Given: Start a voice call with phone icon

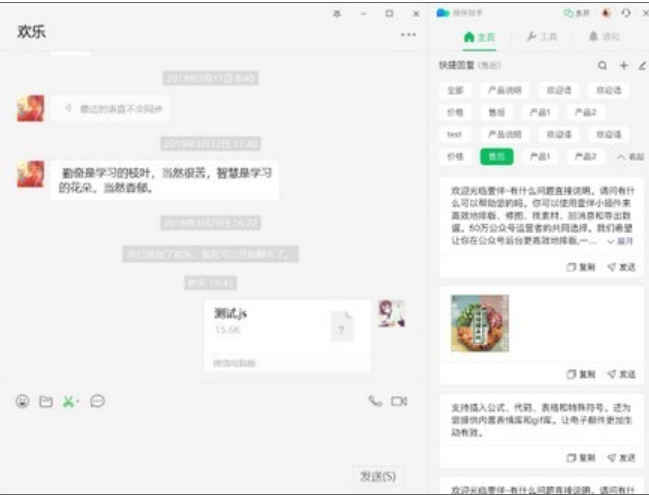Looking at the screenshot, I should (375, 401).
